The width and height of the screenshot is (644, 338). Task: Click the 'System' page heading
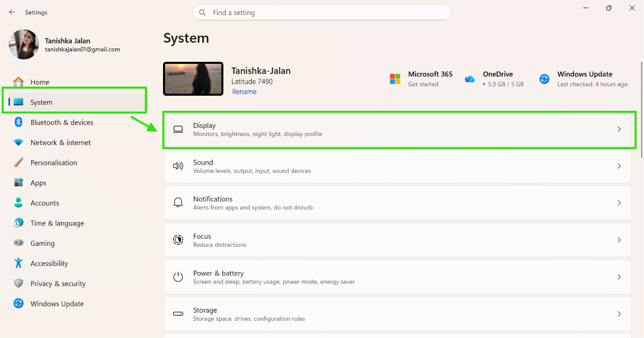[186, 38]
